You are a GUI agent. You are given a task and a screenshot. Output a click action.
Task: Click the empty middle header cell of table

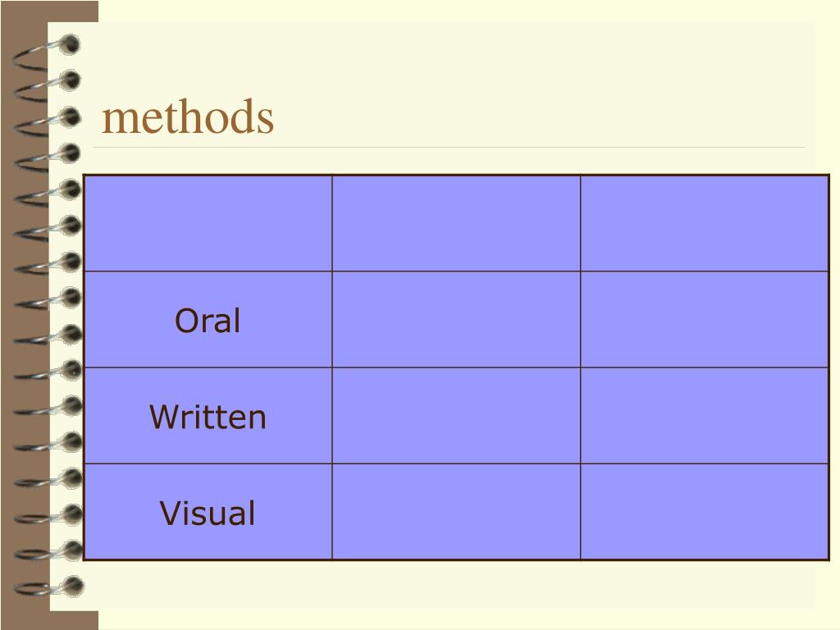(x=456, y=223)
